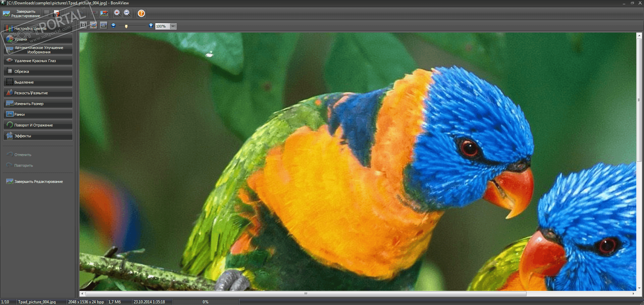
Task: Open Резкость\Размытие sharpen/blur tool
Action: [x=38, y=93]
